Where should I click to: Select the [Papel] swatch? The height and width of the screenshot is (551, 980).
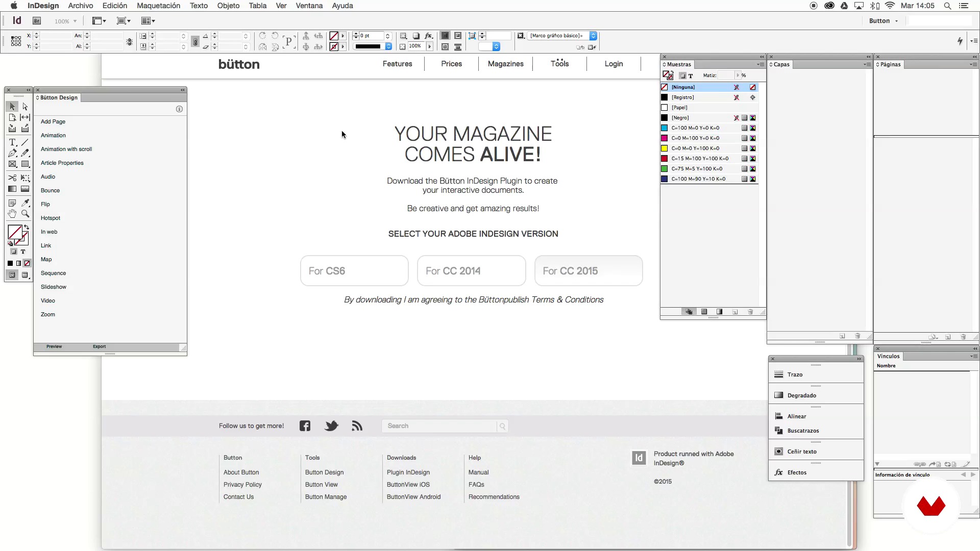point(709,108)
